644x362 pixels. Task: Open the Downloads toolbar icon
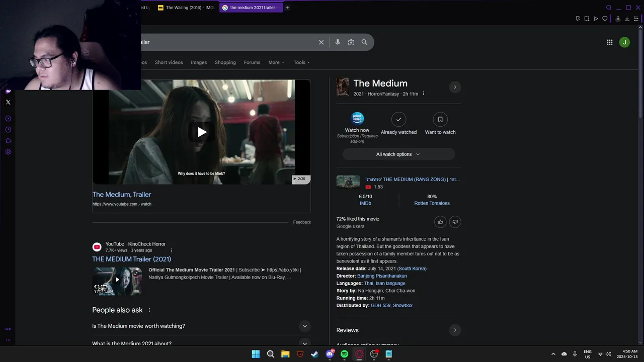pos(627,19)
